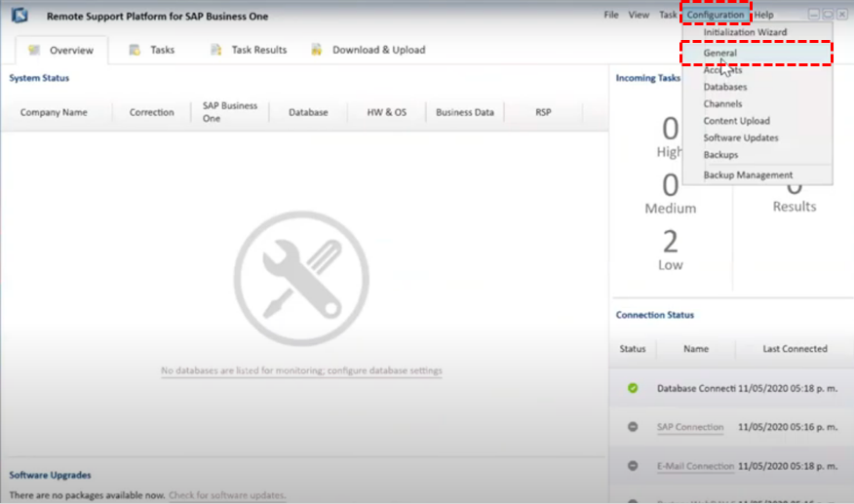Select Accounts in the Configuration menu

click(x=722, y=70)
